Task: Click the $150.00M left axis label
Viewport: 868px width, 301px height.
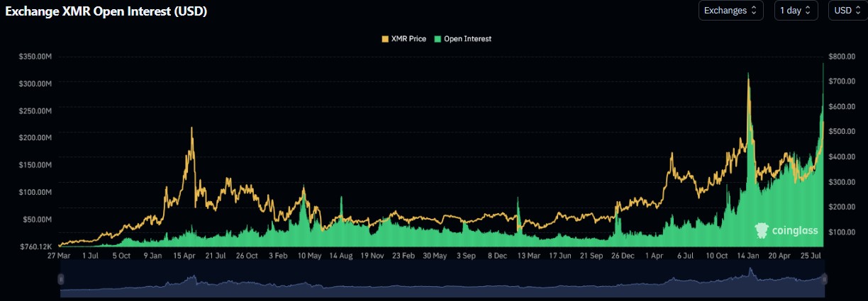Action: point(36,164)
